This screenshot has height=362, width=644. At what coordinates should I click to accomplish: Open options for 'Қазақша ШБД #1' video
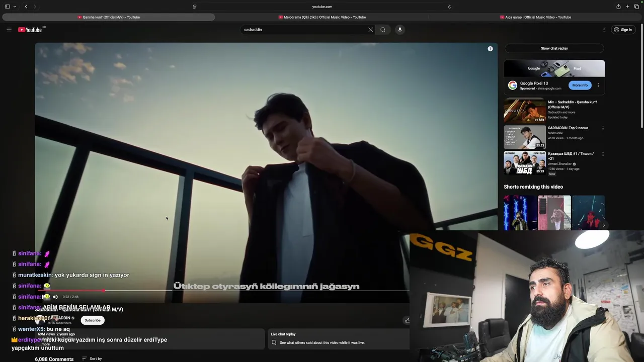[x=603, y=154]
